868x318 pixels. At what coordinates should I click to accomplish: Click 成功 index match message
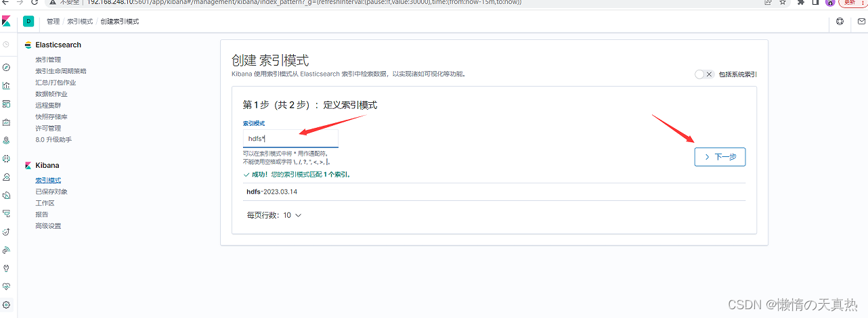pos(297,175)
